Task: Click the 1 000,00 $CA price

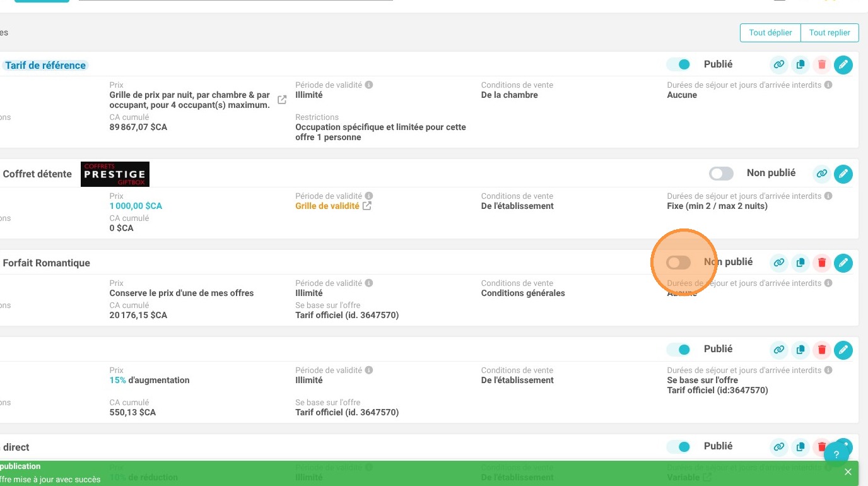Action: (136, 206)
